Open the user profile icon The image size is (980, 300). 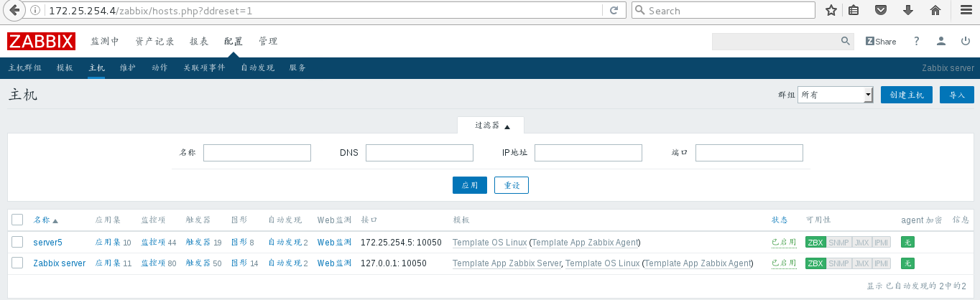click(940, 42)
